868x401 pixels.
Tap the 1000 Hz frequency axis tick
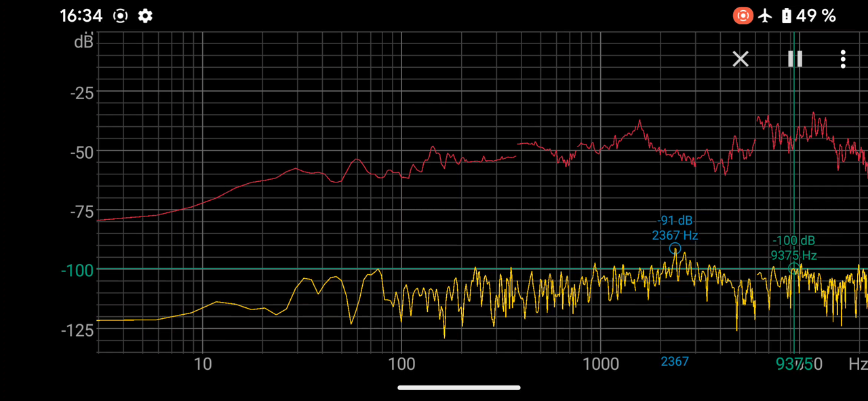(600, 364)
